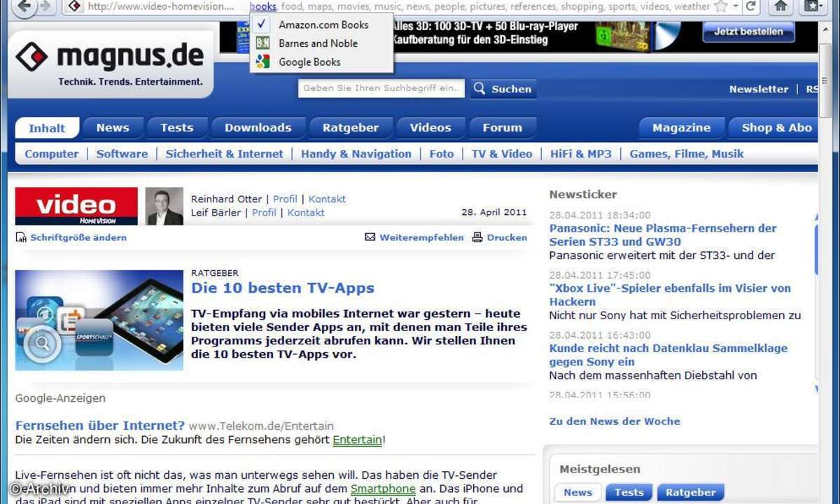840x504 pixels.
Task: Click the Weiterempfehlen envelope icon
Action: tap(370, 237)
